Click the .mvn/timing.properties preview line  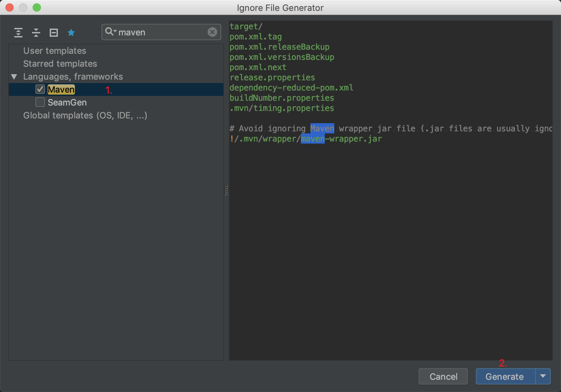point(282,108)
